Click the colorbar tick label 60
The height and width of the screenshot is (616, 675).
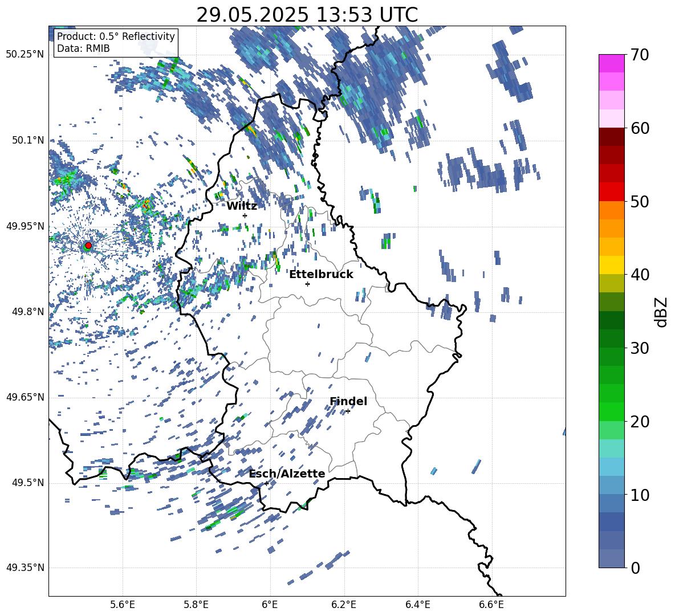[640, 128]
